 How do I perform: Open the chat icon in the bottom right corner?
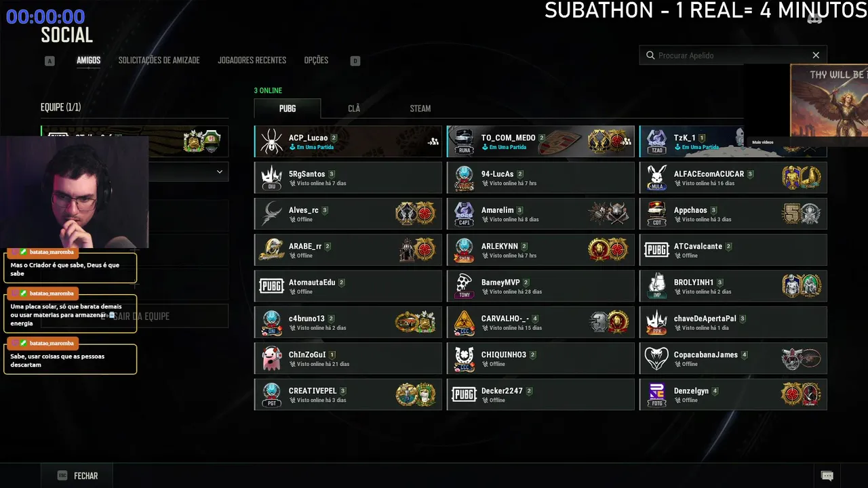(x=827, y=476)
